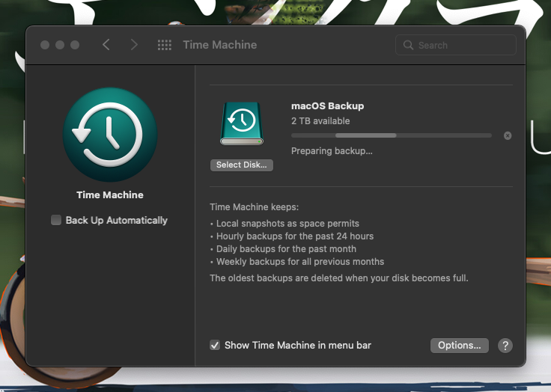The image size is (551, 392).
Task: Go forward using the right chevron
Action: (x=134, y=45)
